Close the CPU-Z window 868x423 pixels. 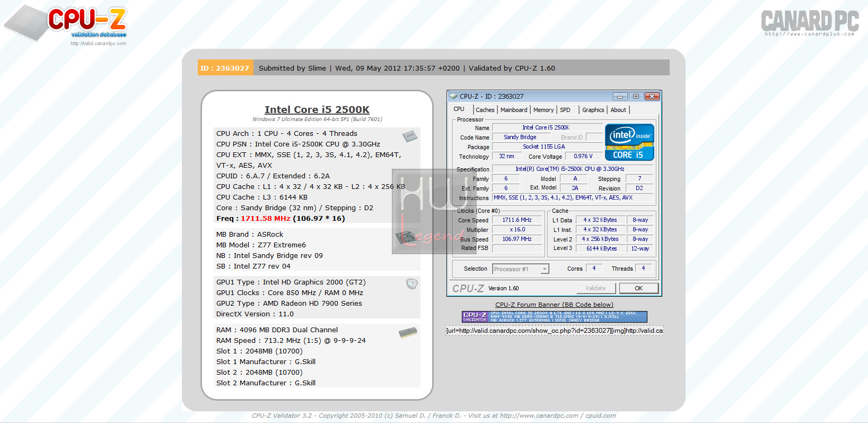click(652, 97)
